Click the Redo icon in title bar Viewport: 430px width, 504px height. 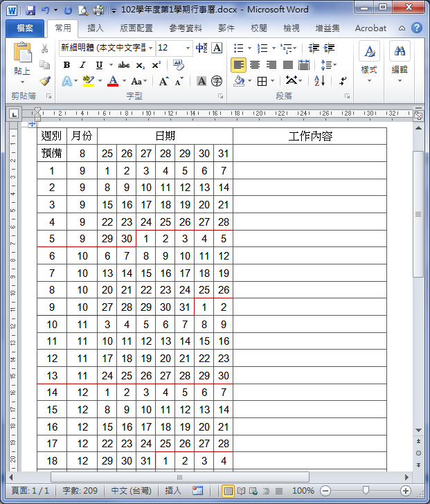68,10
